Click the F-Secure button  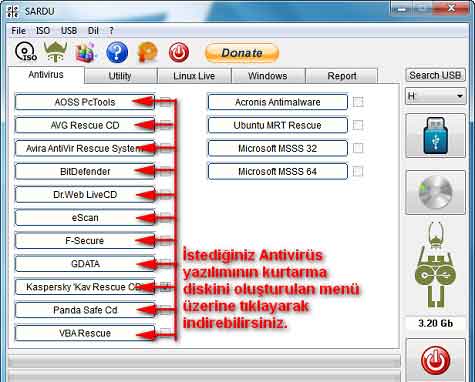pyautogui.click(x=85, y=241)
